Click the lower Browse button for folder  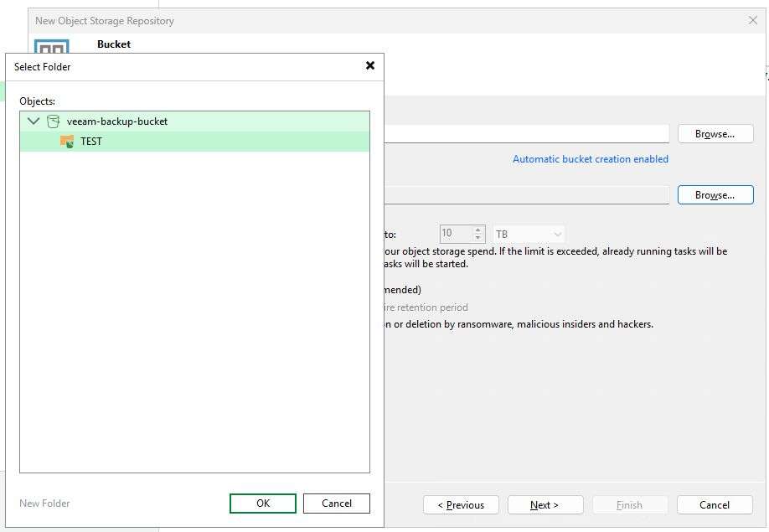(715, 194)
